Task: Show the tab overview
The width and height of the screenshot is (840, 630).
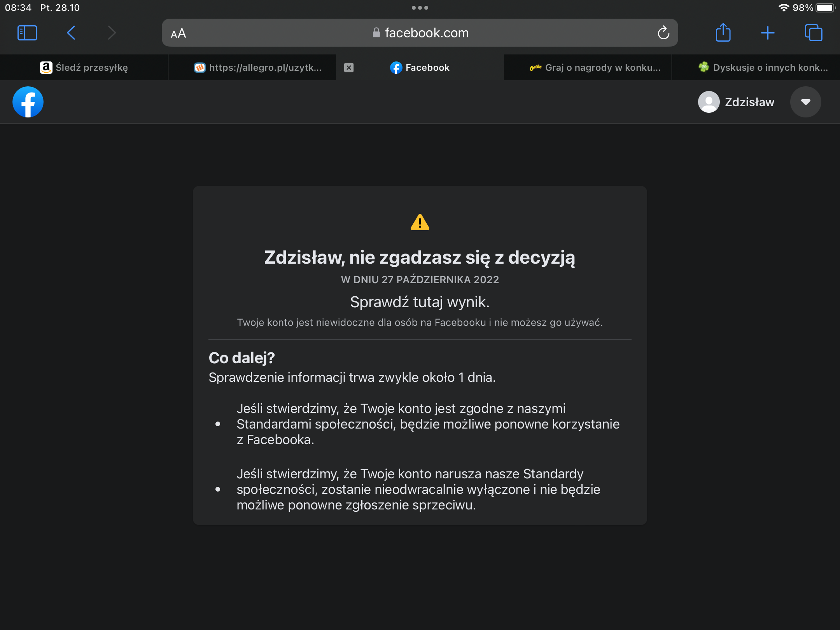Action: (x=813, y=33)
